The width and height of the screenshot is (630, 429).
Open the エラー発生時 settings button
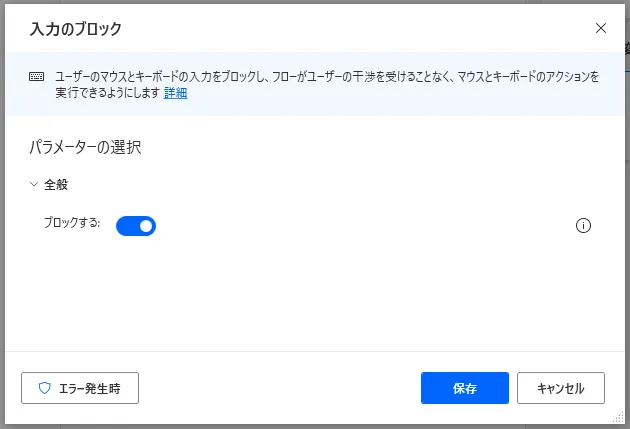point(80,388)
